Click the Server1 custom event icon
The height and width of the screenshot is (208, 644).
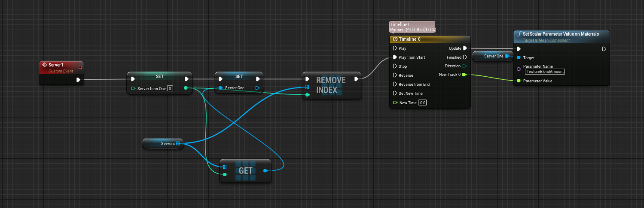click(x=44, y=65)
